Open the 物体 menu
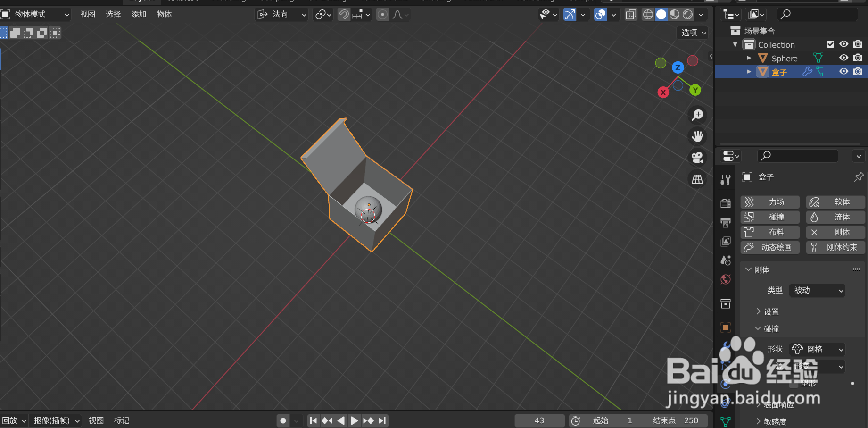The height and width of the screenshot is (428, 868). tap(164, 15)
